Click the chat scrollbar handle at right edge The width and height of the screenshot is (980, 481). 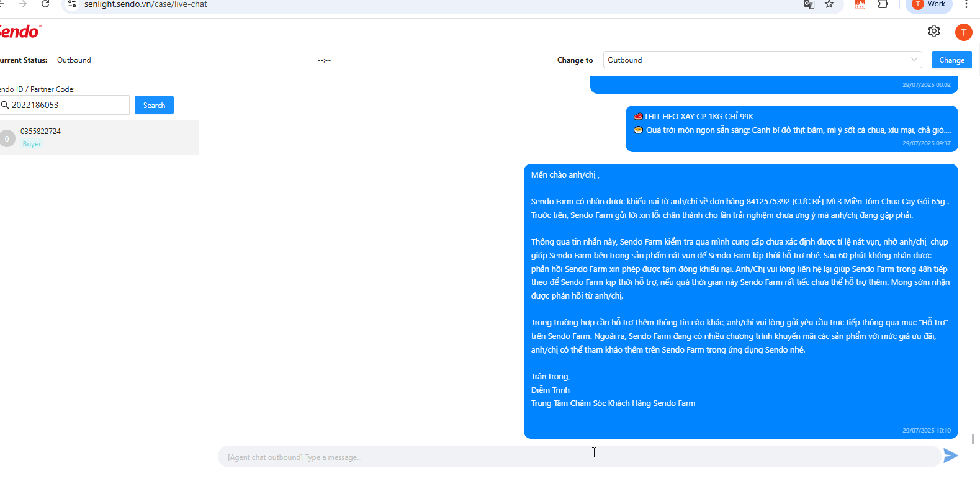pos(973,439)
